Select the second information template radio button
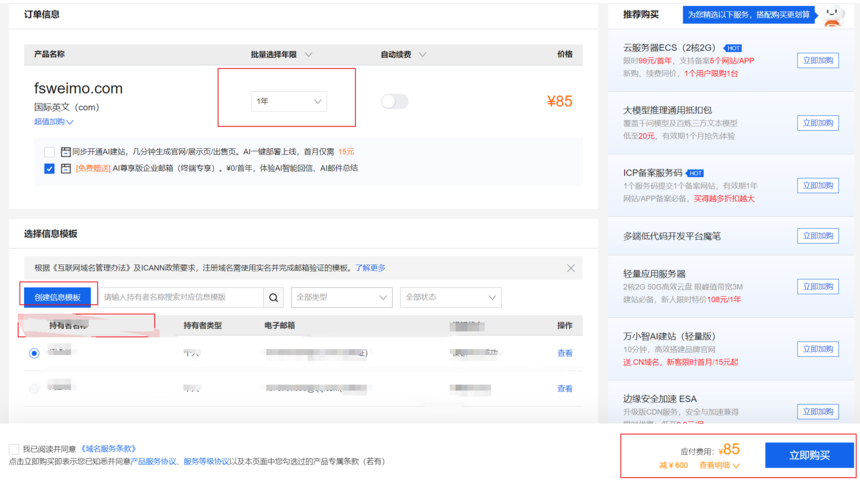 click(x=34, y=388)
